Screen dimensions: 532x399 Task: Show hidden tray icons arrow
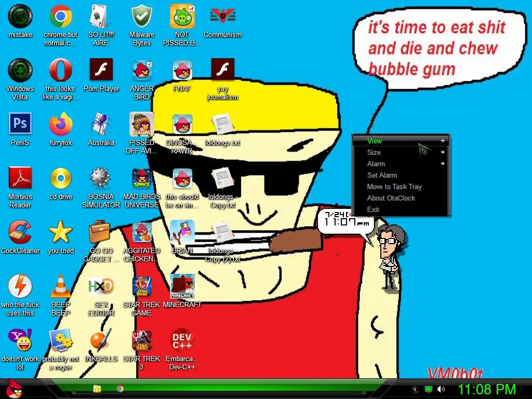pos(415,390)
